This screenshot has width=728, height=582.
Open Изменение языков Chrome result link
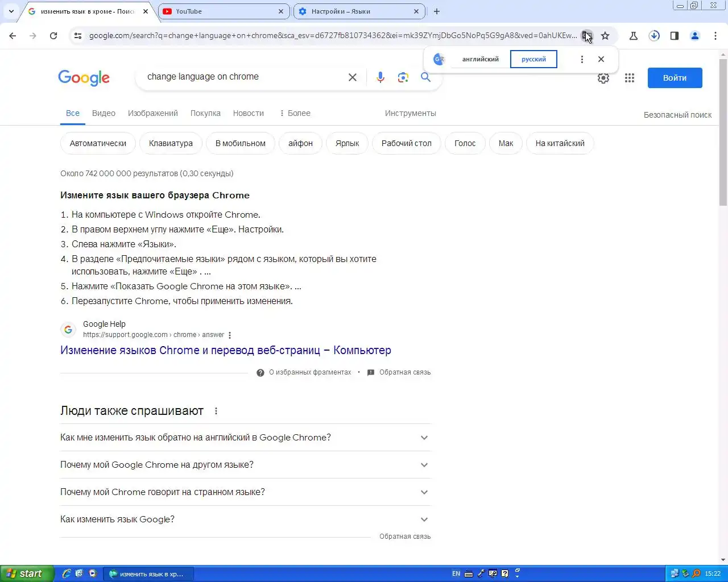click(x=226, y=350)
